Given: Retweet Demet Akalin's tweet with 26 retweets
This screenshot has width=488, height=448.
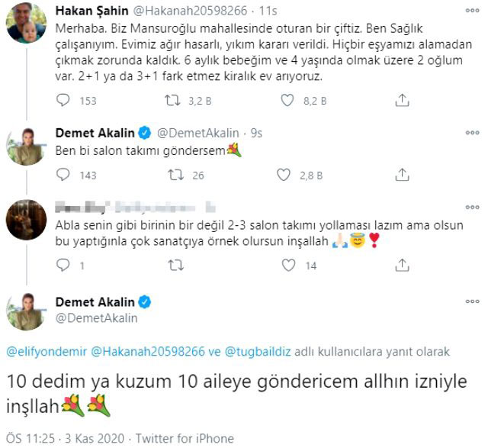Looking at the screenshot, I should coord(175,175).
